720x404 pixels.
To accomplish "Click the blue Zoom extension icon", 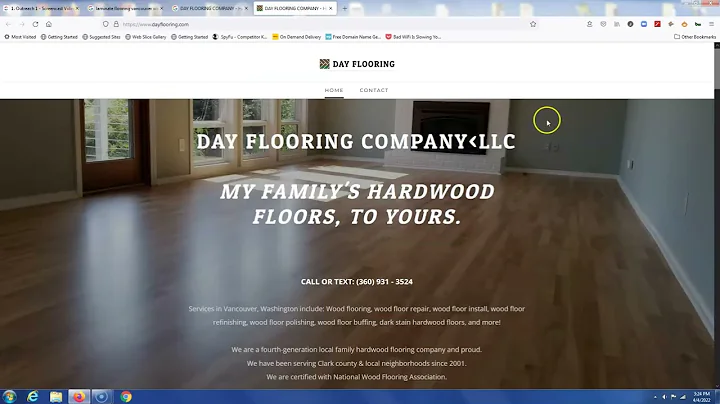I will (644, 24).
